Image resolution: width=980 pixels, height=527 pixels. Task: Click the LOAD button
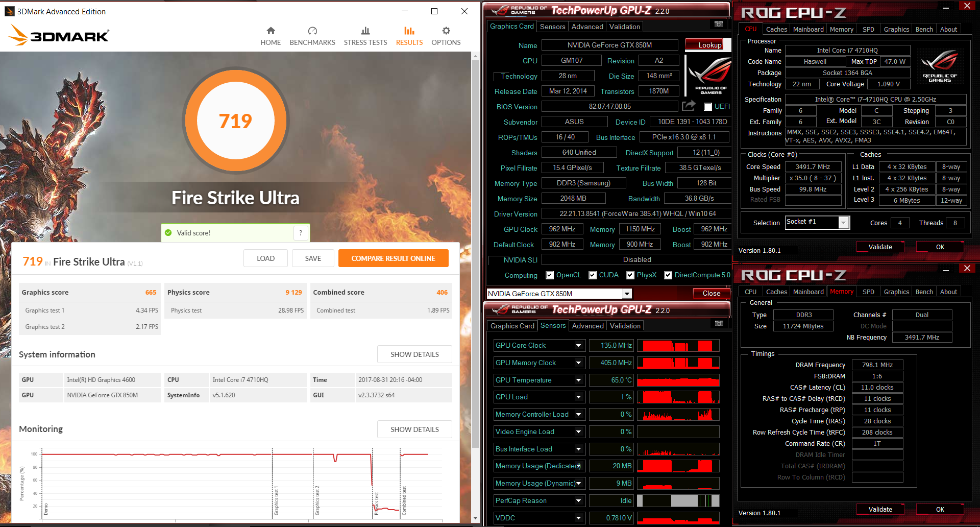coord(265,258)
